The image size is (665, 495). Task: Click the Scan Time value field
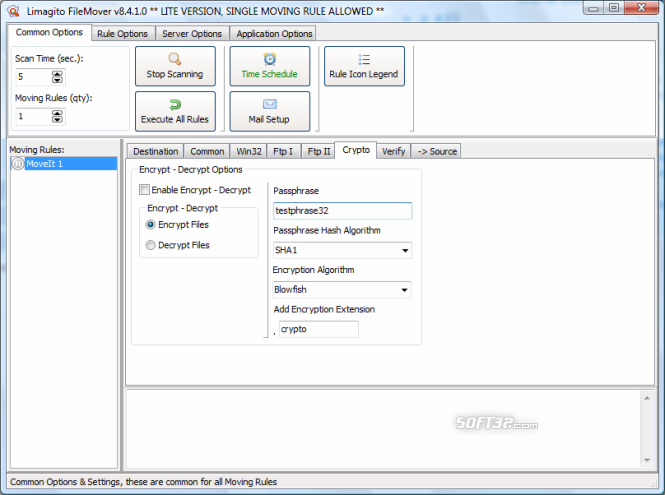click(x=34, y=77)
